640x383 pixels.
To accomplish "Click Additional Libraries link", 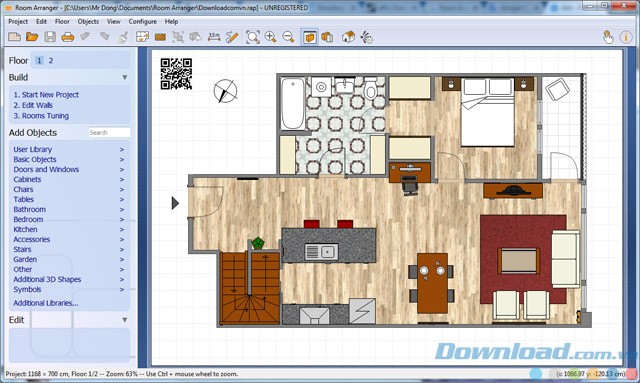I will coord(46,303).
